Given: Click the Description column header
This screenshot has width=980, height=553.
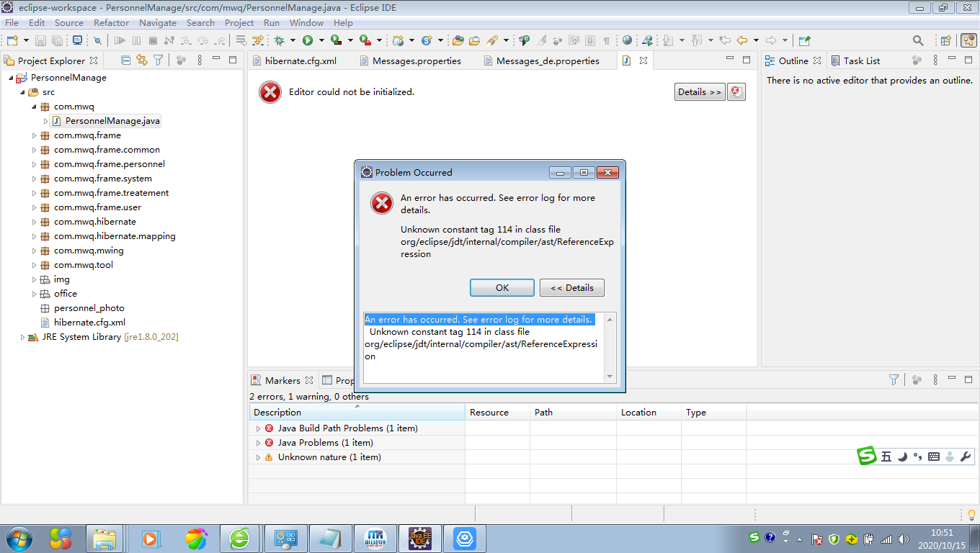Looking at the screenshot, I should pyautogui.click(x=357, y=413).
